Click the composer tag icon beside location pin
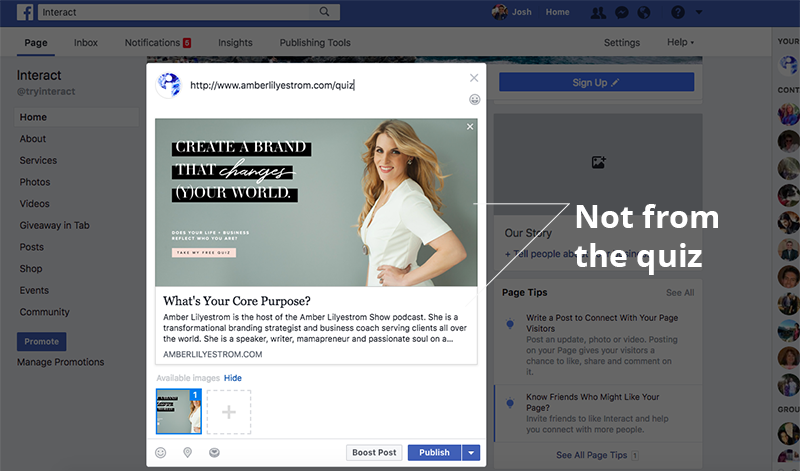Image resolution: width=800 pixels, height=471 pixels. pyautogui.click(x=214, y=453)
